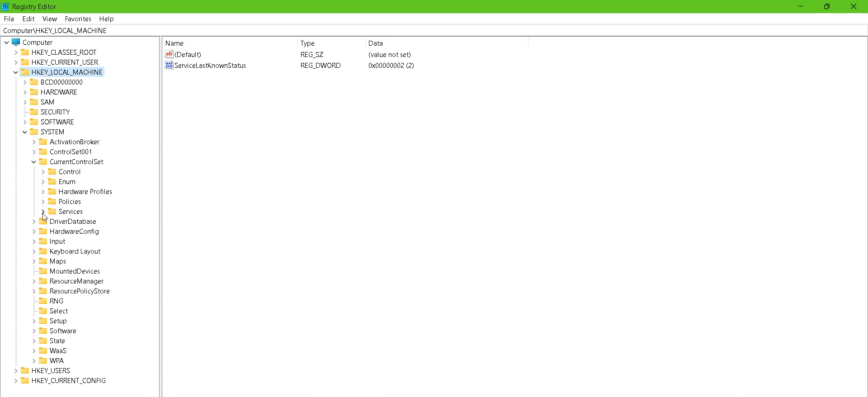Open the View menu
The height and width of the screenshot is (397, 868).
[x=50, y=19]
